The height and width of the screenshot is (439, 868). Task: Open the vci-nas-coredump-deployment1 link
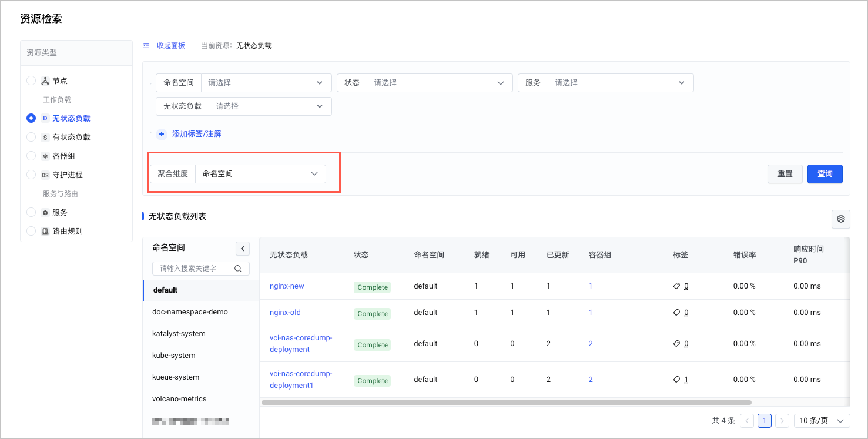click(301, 380)
